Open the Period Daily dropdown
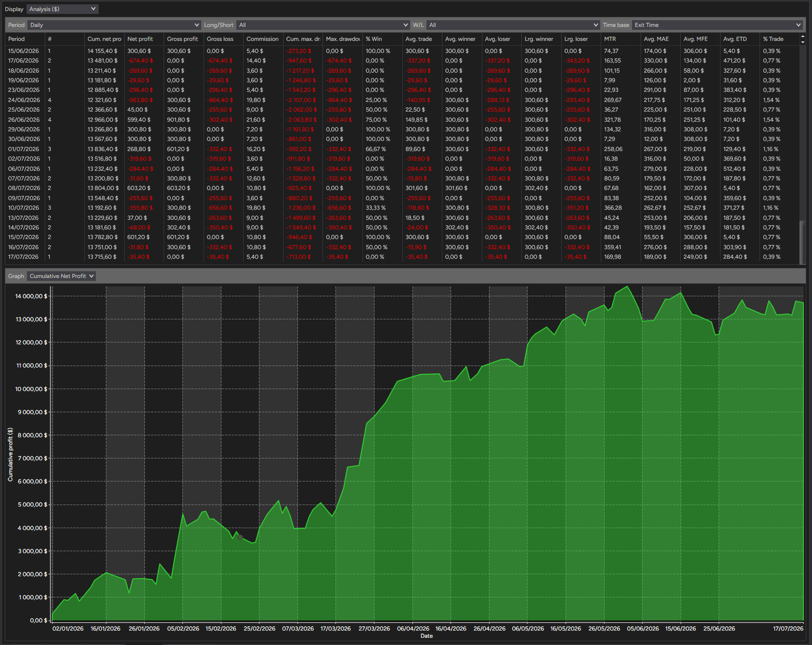 [114, 25]
